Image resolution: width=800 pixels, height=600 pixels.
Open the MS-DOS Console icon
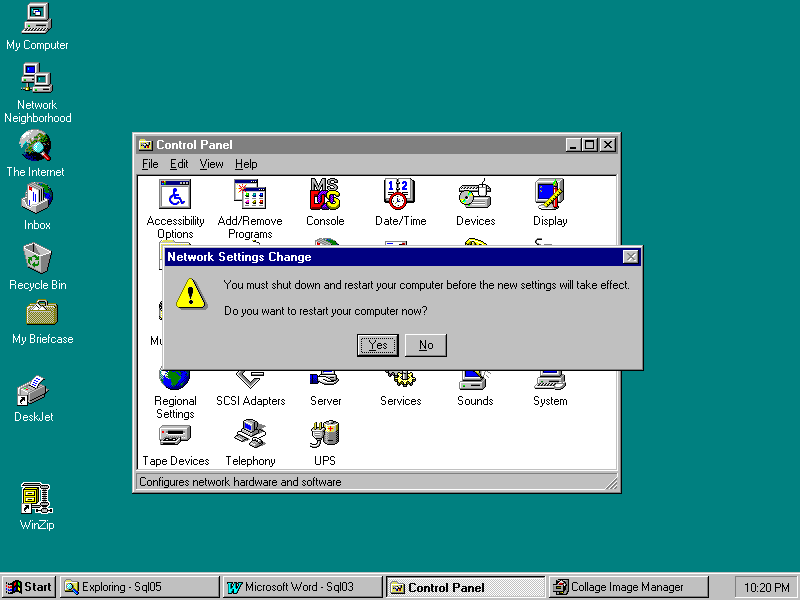pos(325,195)
